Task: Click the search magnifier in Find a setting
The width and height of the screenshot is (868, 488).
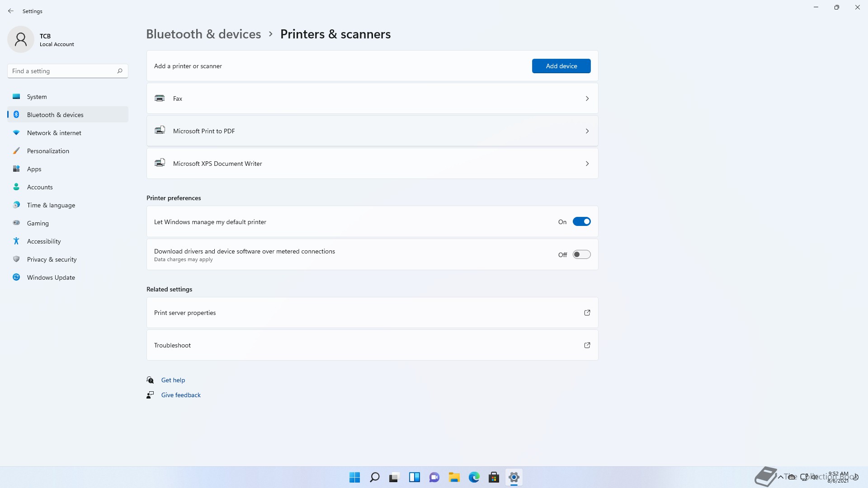Action: (120, 71)
